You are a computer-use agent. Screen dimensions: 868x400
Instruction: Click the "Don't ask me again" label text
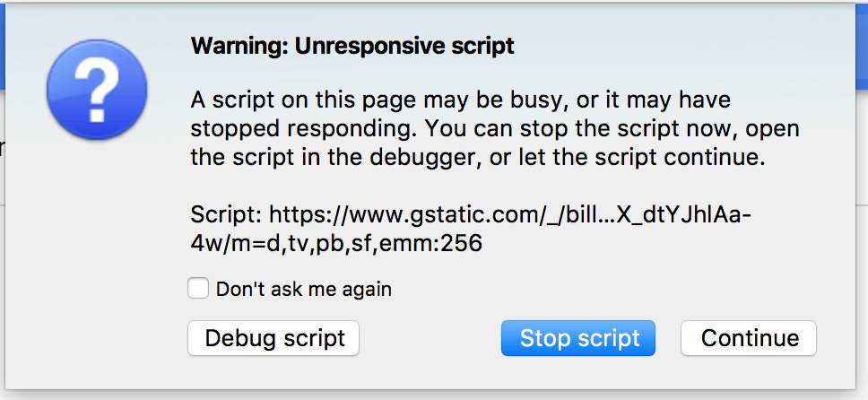coord(303,289)
